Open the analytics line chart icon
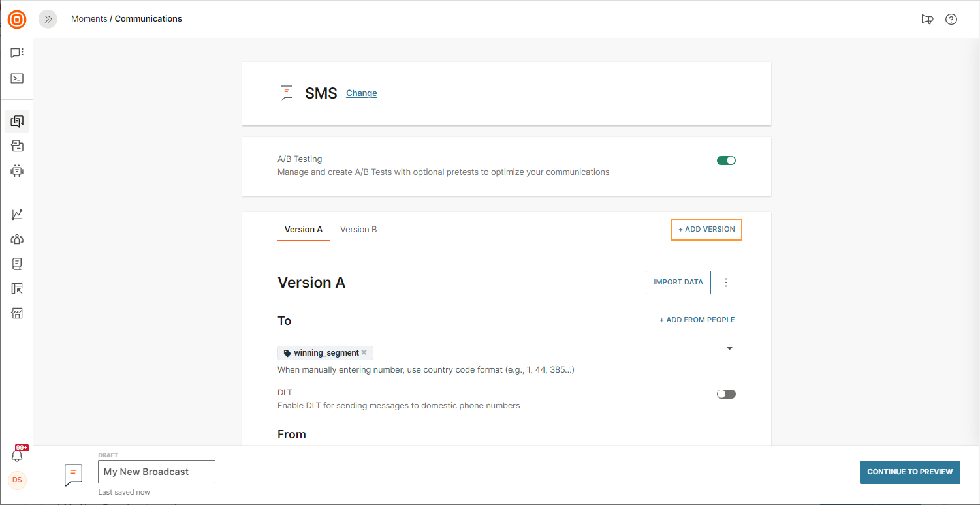 pyautogui.click(x=17, y=214)
